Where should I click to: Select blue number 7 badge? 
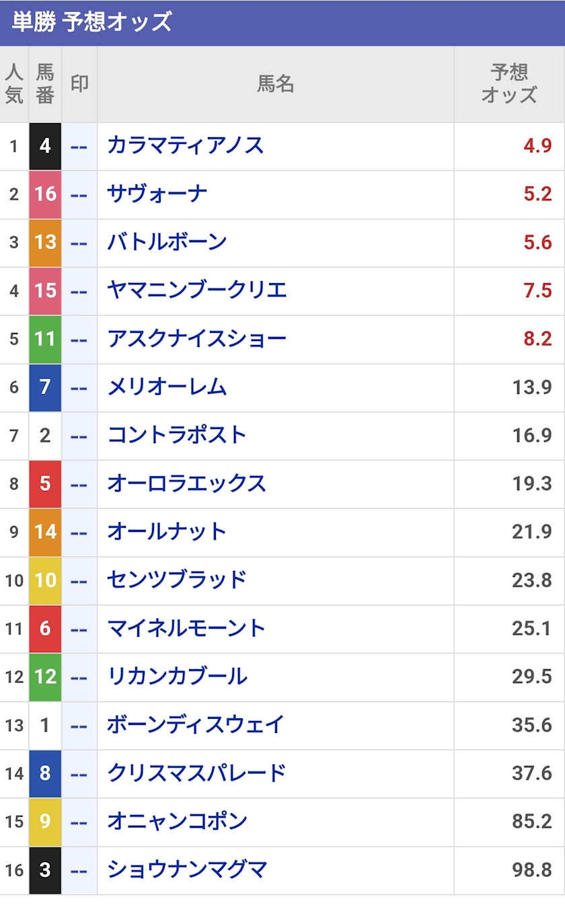pyautogui.click(x=45, y=388)
